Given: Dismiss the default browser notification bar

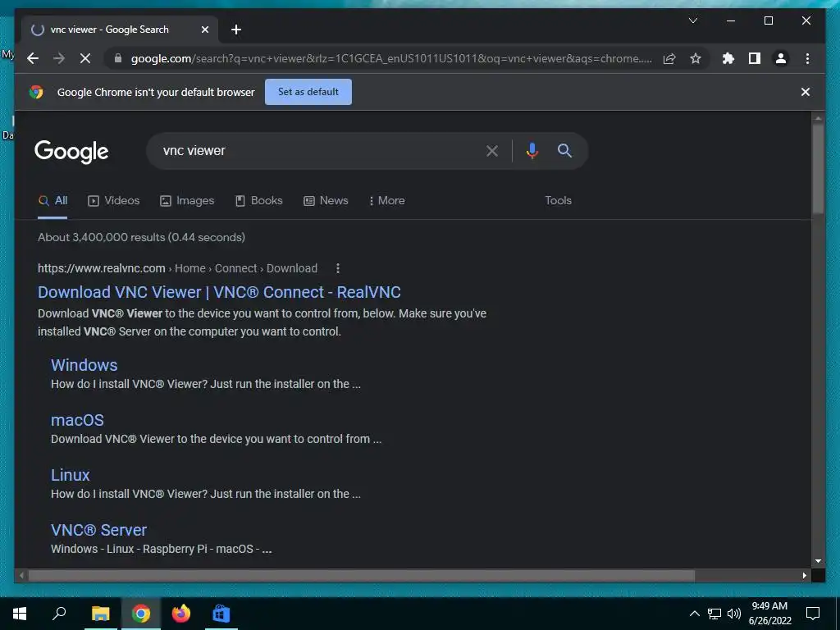Looking at the screenshot, I should [806, 92].
